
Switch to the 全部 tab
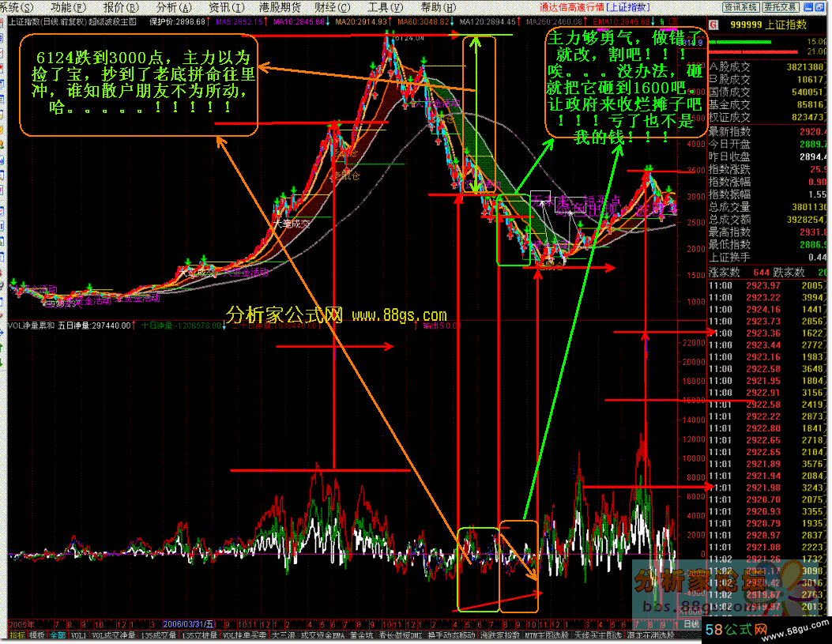pos(58,635)
